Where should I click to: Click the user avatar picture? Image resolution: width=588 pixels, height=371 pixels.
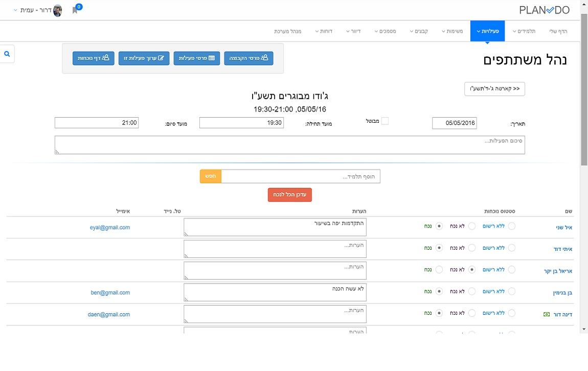coord(58,10)
